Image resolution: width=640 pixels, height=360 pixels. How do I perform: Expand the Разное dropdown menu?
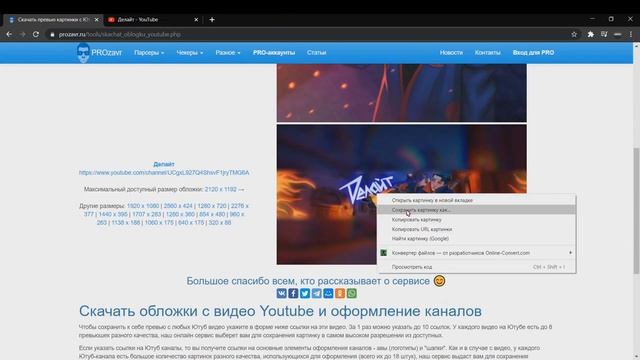click(x=228, y=53)
